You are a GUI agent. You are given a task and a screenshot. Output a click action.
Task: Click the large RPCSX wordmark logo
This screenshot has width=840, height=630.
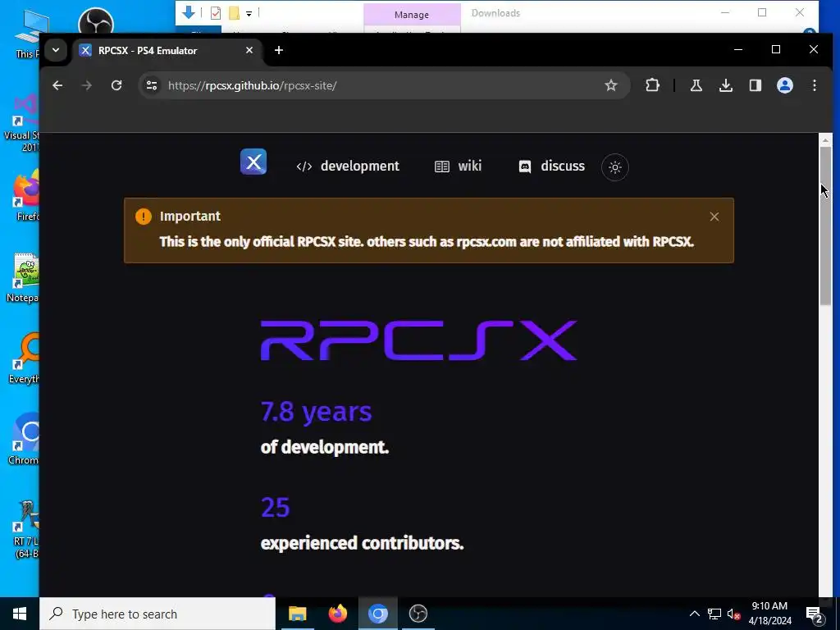tap(419, 340)
